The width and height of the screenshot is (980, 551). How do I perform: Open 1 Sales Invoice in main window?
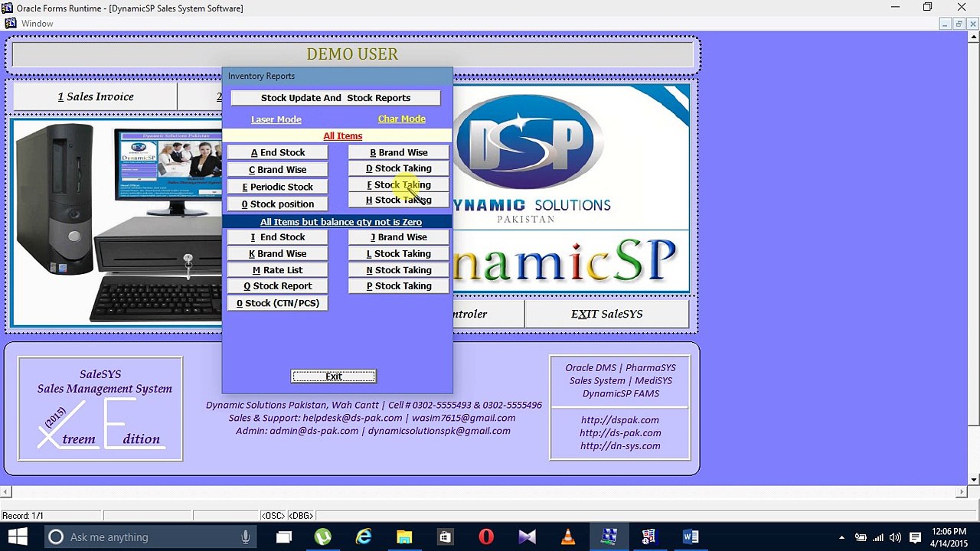96,96
